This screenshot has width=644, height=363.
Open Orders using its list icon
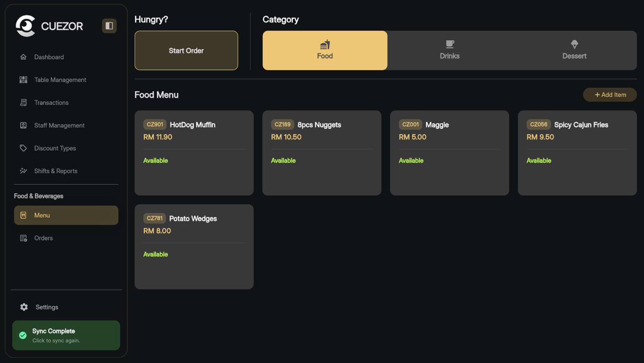point(24,238)
